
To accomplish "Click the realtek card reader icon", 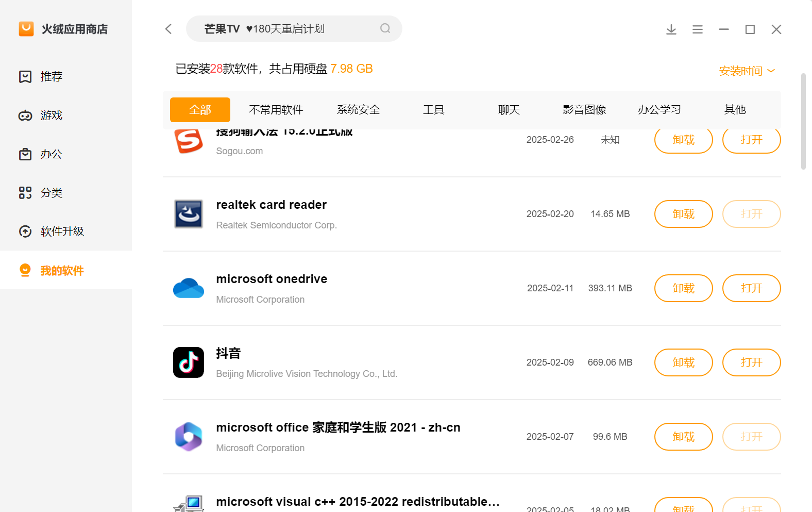I will tap(189, 214).
